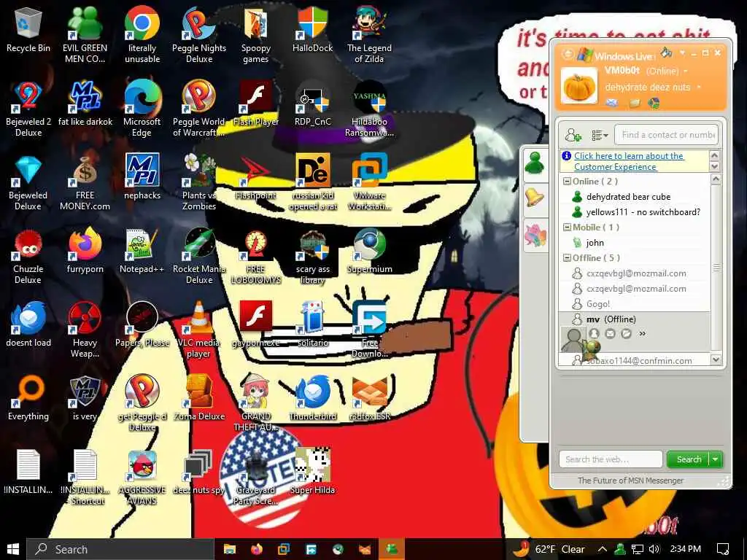The width and height of the screenshot is (747, 560).
Task: Click the taskbar Search box
Action: click(x=120, y=549)
